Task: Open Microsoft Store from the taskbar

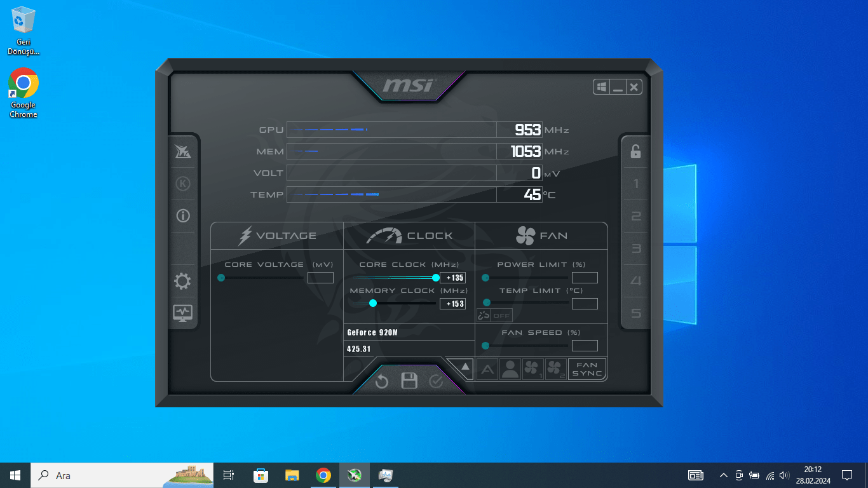Action: [261, 475]
